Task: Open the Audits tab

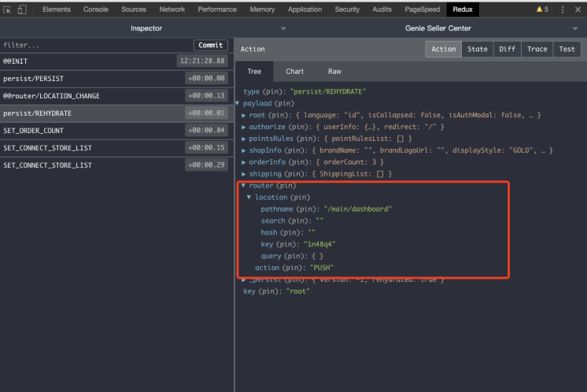Action: tap(382, 9)
